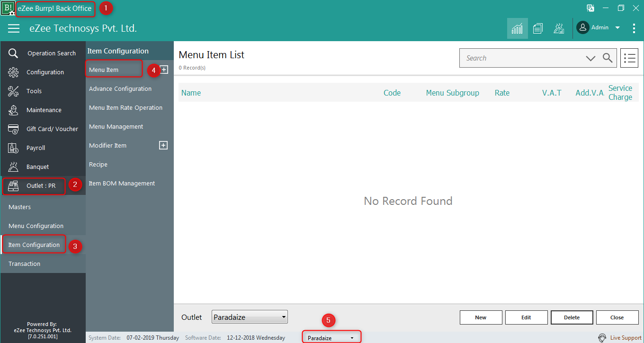Viewport: 644px width, 343px height.
Task: Open Item BOM Management option
Action: (x=122, y=184)
